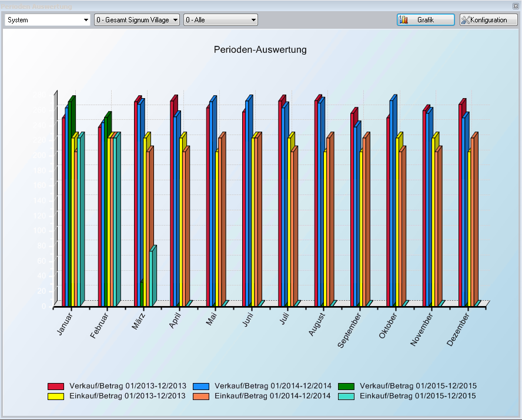Image resolution: width=522 pixels, height=420 pixels.
Task: Click blue Verkauf/Betrag 2014 legend swatch
Action: [202, 386]
